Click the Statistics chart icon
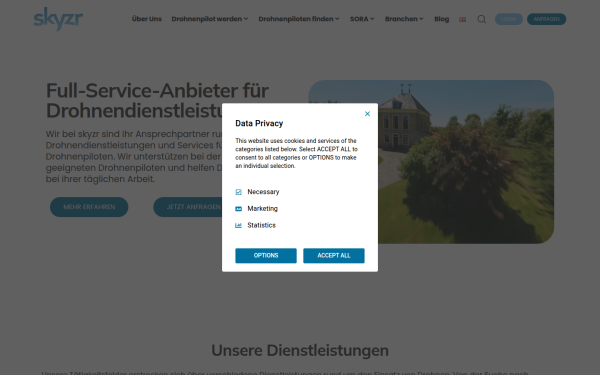 point(238,225)
